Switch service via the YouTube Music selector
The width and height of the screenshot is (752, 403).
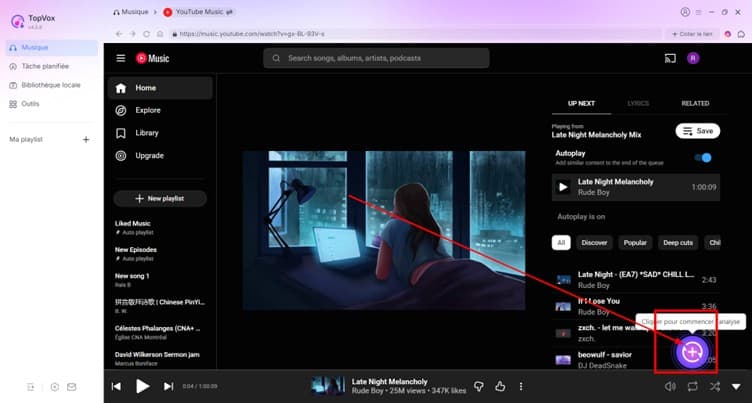pyautogui.click(x=199, y=12)
